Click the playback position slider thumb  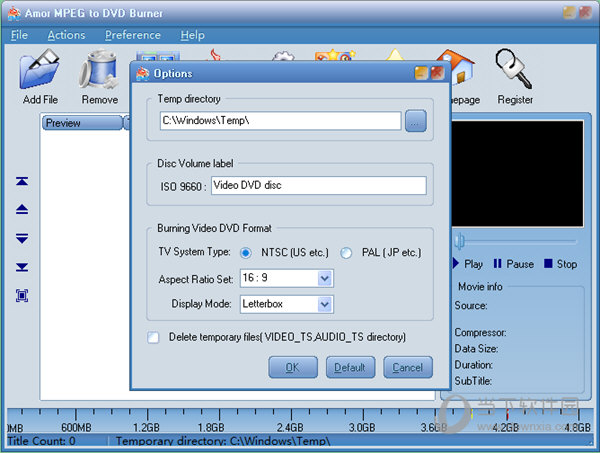click(460, 241)
